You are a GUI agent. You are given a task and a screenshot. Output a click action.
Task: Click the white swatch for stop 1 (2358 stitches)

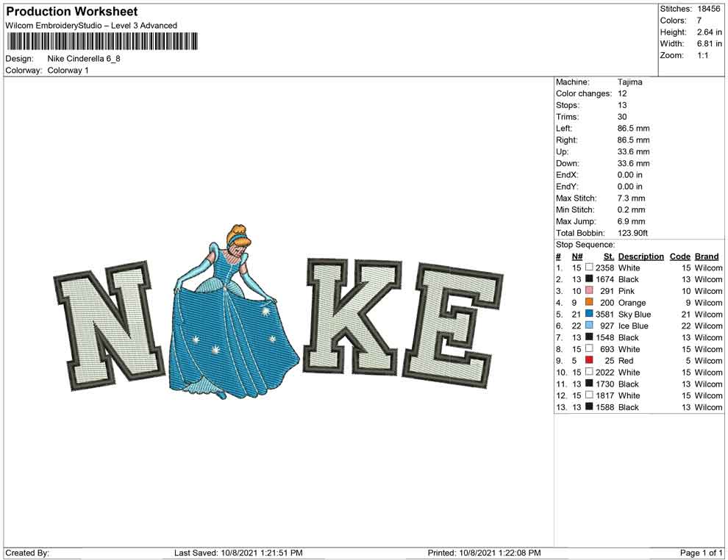(x=589, y=268)
